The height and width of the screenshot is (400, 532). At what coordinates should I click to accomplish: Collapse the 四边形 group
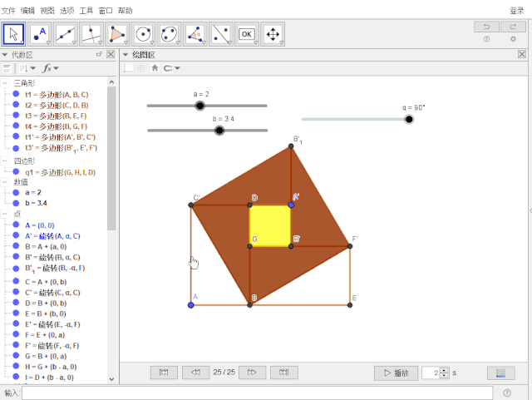click(x=5, y=160)
